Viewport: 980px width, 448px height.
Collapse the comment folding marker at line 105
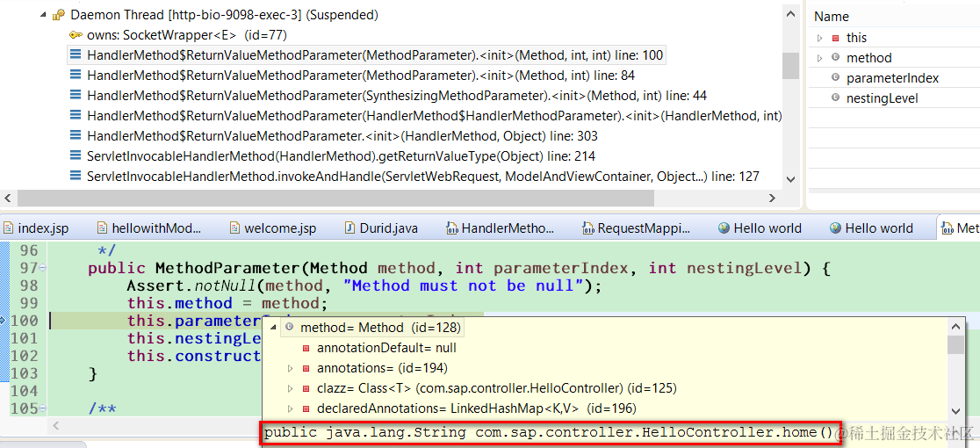point(42,408)
